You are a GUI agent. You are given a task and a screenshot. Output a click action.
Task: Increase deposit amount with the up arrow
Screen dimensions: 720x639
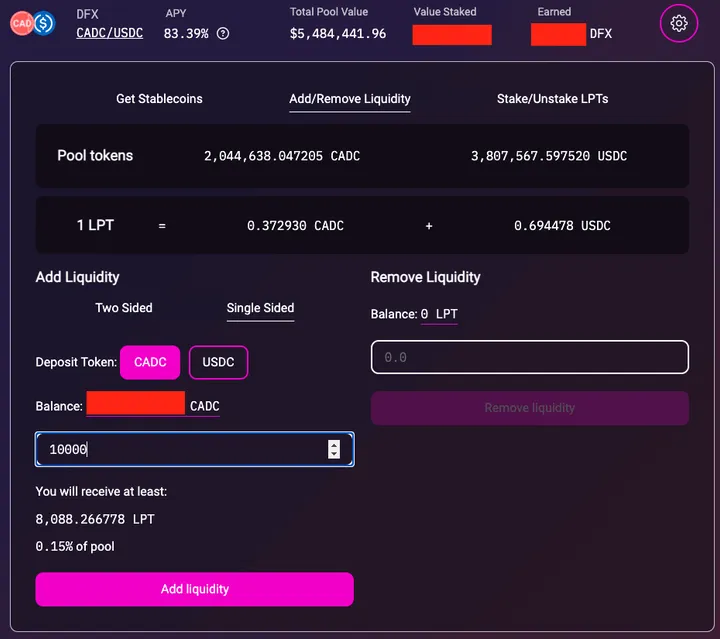(334, 445)
